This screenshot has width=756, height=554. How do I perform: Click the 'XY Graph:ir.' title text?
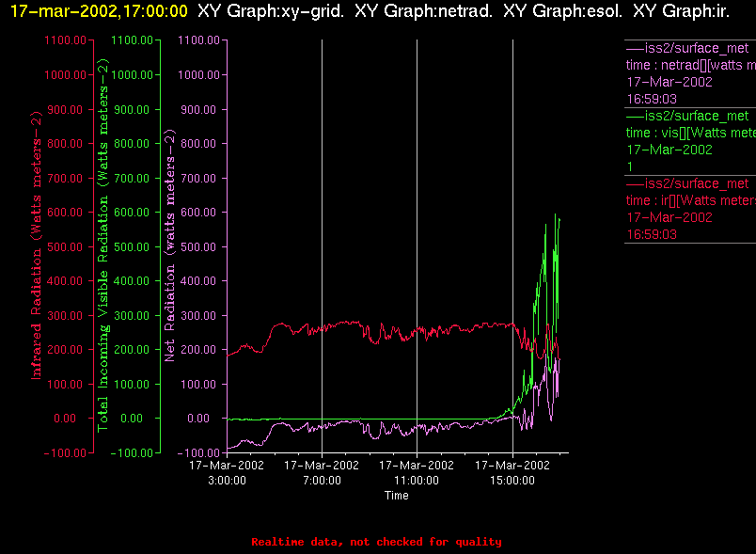click(x=681, y=11)
